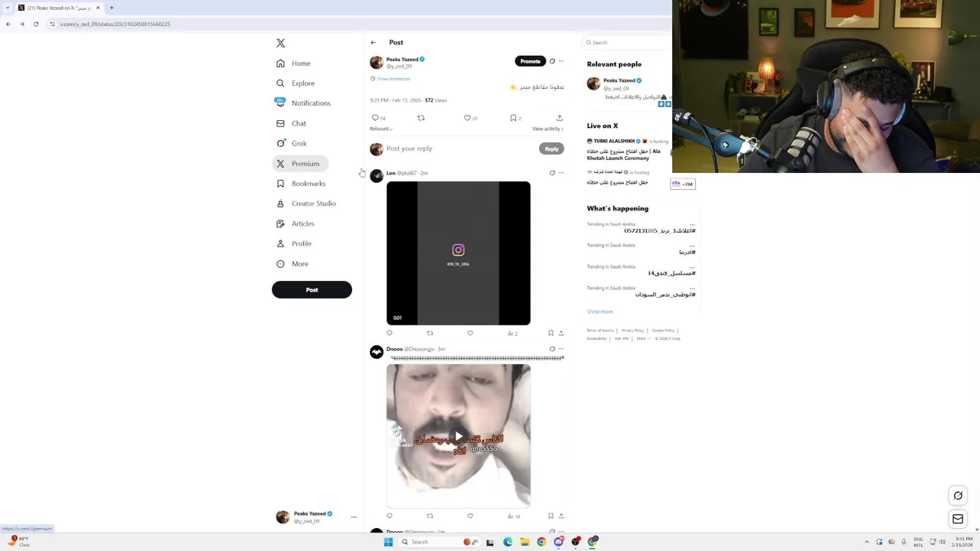
Task: Play Lon's black video thumbnail
Action: [458, 253]
